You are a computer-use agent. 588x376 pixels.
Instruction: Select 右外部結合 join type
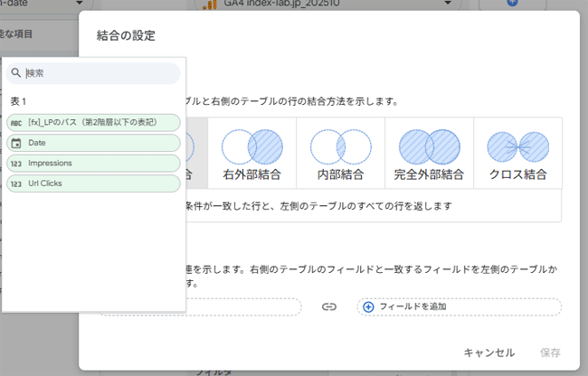[252, 153]
